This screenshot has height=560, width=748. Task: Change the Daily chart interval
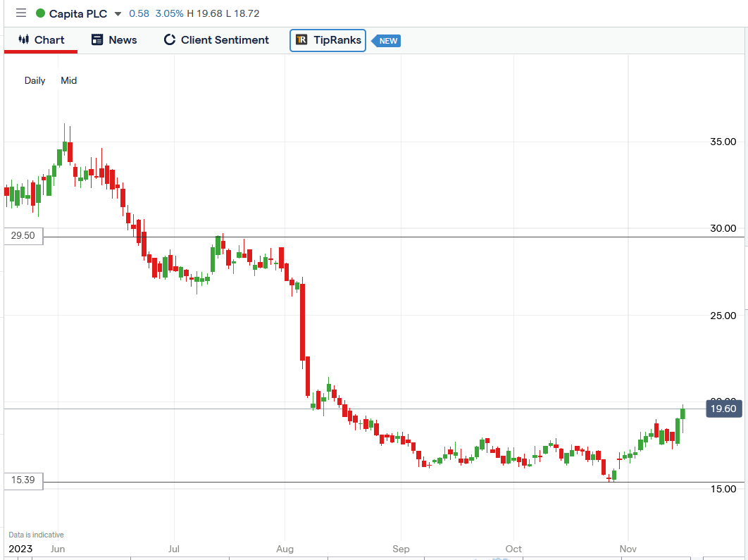click(35, 80)
